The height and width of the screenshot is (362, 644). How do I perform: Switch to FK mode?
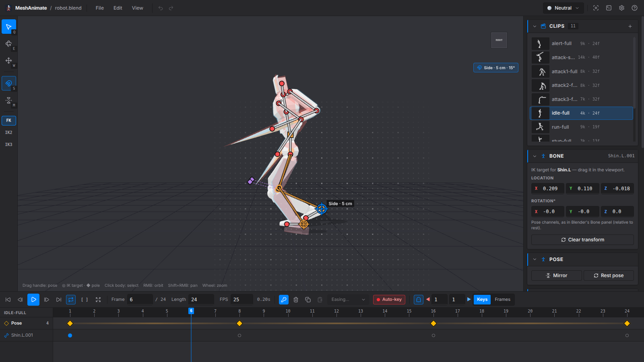[9, 120]
